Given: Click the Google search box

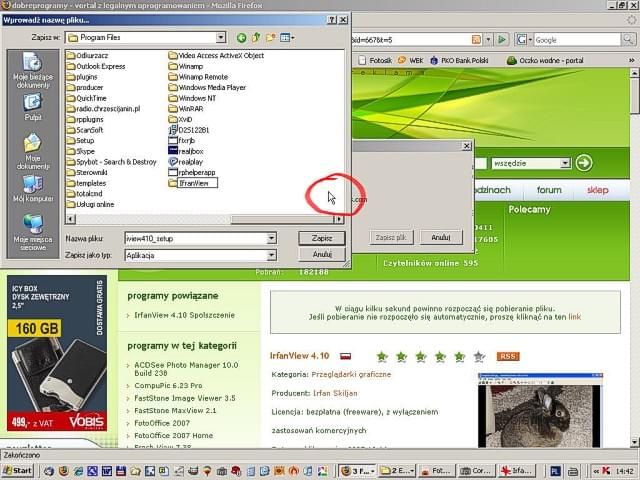Looking at the screenshot, I should [577, 40].
